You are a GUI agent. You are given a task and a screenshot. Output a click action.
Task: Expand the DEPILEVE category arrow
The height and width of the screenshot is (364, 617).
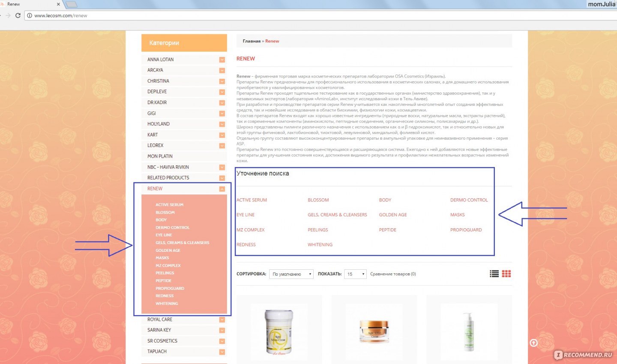tap(222, 92)
